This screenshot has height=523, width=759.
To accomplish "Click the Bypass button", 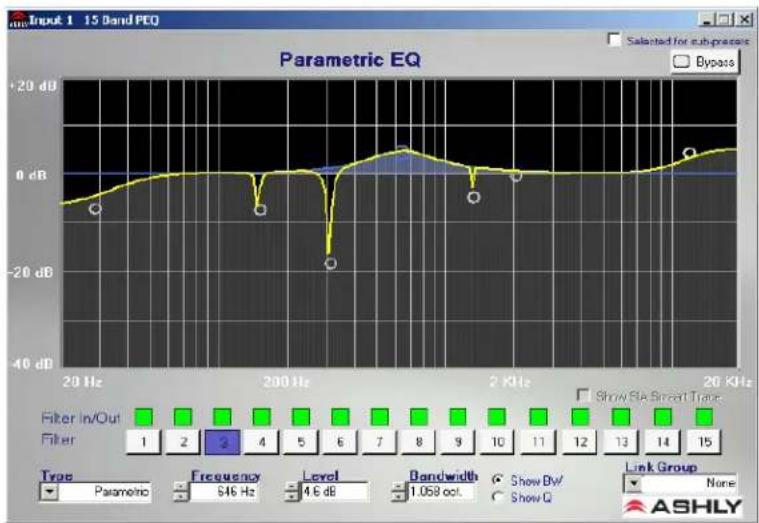I will (705, 62).
